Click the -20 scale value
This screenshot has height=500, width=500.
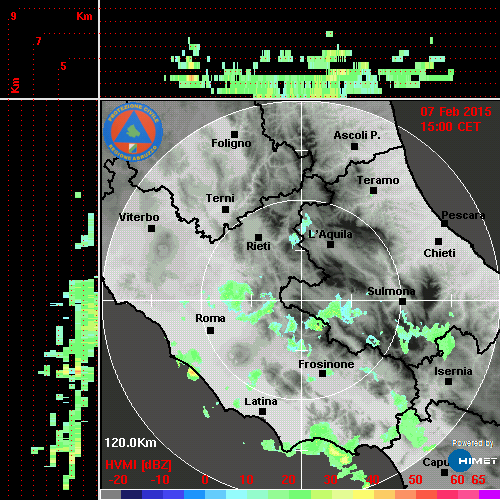tap(118, 480)
